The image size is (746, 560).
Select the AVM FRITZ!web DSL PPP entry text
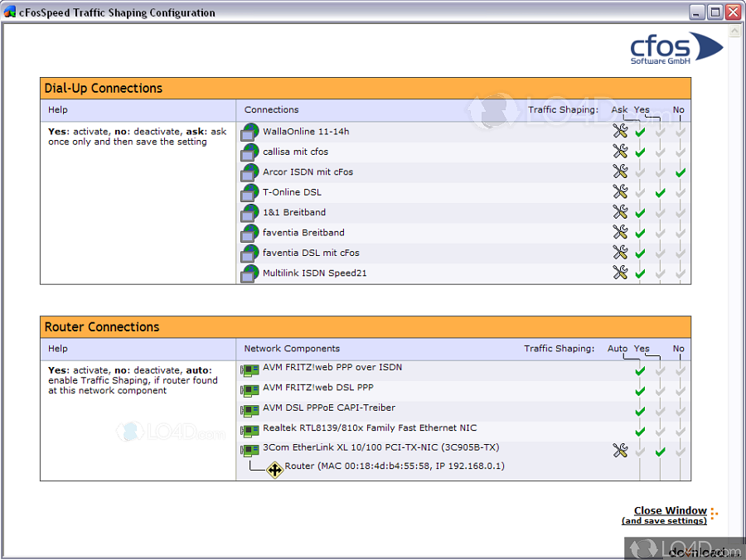click(x=317, y=388)
